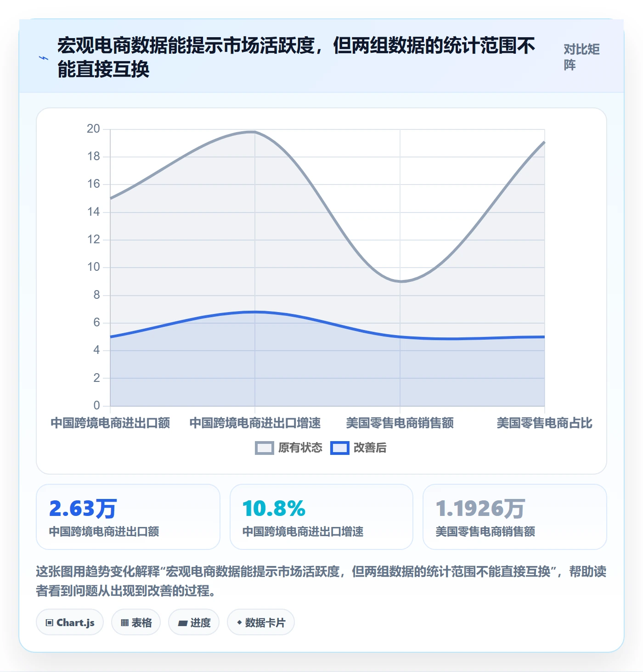Screen dimensions: 643x672
Task: Click the 原有状态 legend label
Action: [300, 448]
